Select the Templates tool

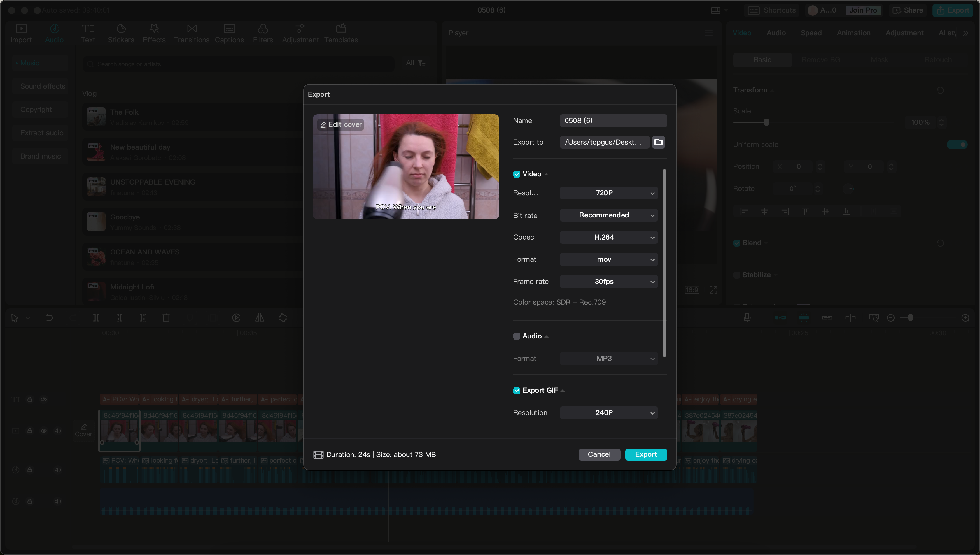[341, 32]
